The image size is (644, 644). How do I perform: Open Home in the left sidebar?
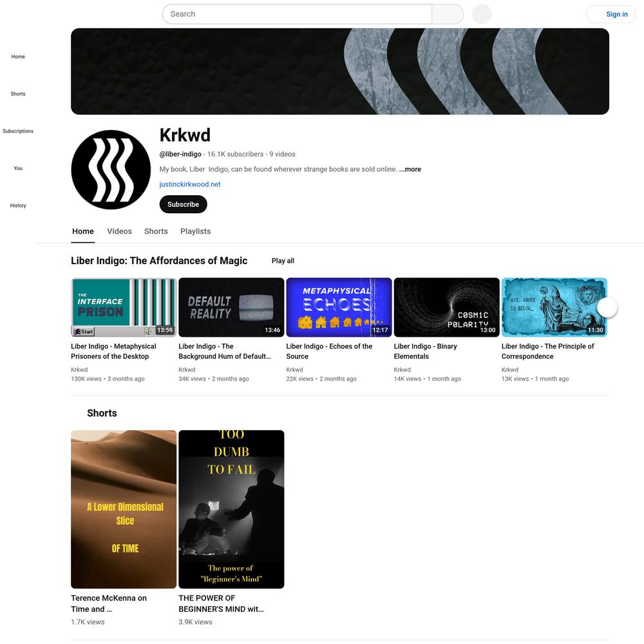click(17, 57)
